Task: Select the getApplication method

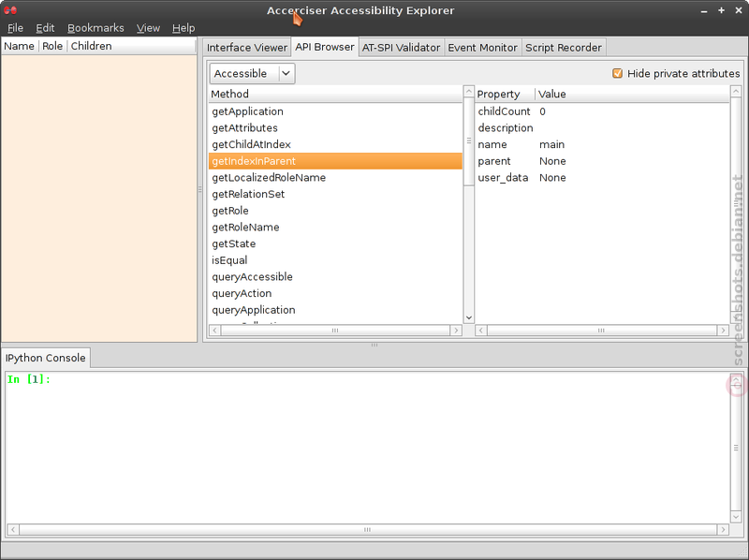Action: 335,111
